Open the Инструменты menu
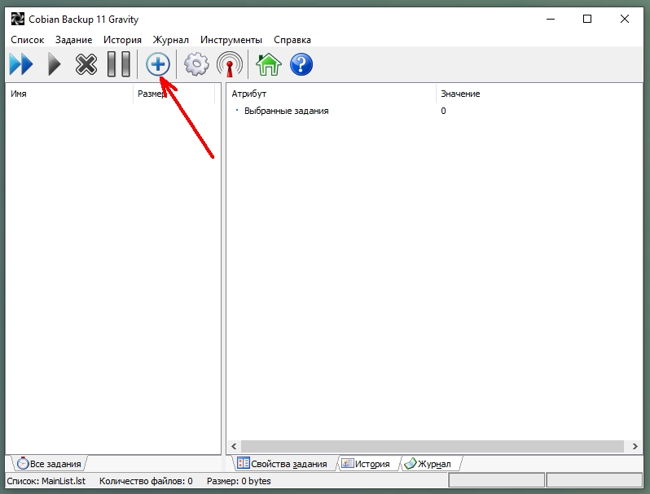 231,40
